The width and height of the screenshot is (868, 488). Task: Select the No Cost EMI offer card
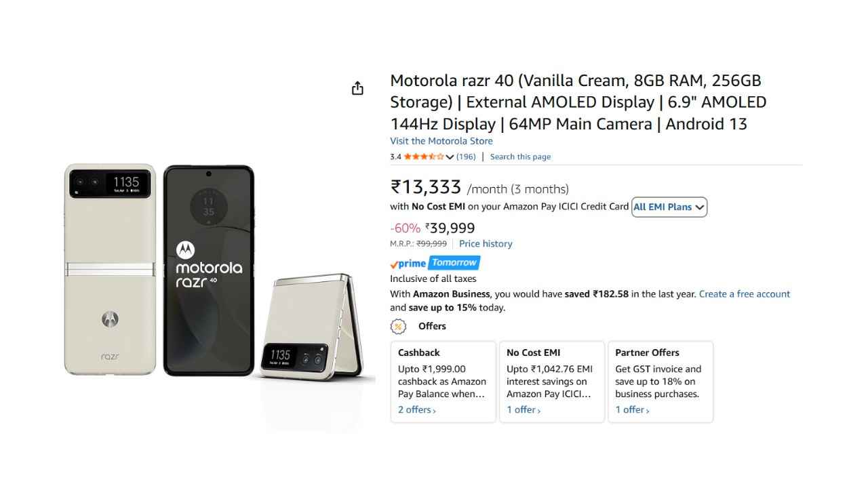(552, 382)
